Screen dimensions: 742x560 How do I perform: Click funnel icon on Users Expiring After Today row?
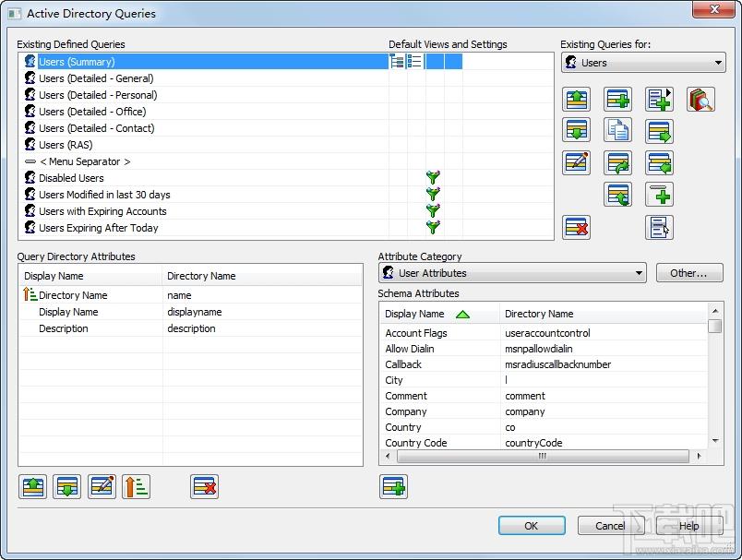point(433,227)
